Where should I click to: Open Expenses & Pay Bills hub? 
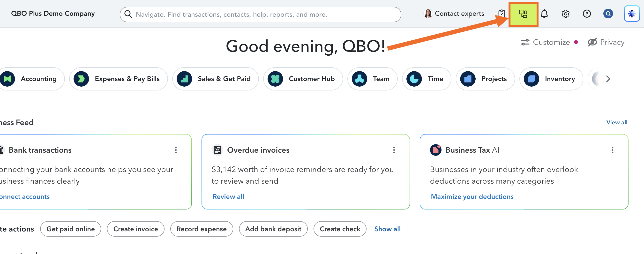tap(119, 79)
